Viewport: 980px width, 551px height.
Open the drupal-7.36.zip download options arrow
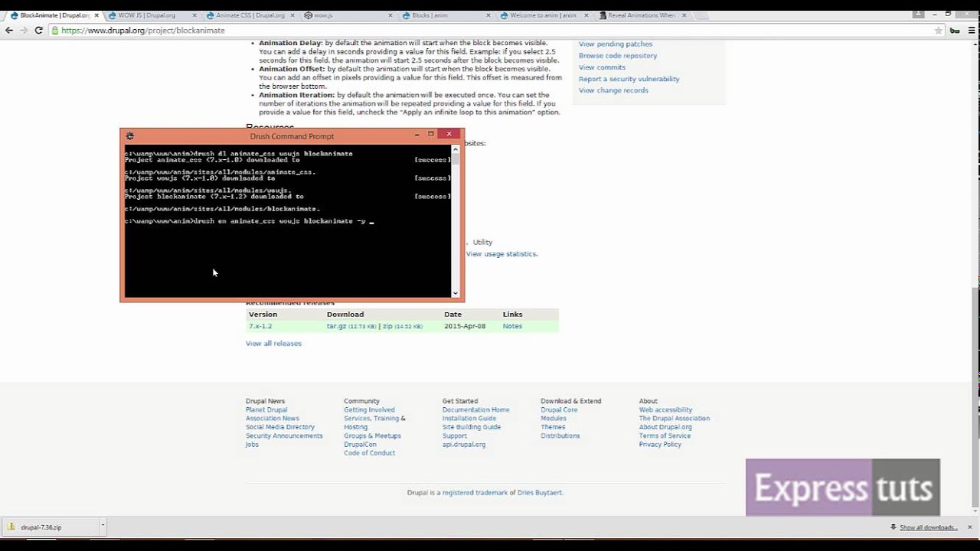[103, 527]
